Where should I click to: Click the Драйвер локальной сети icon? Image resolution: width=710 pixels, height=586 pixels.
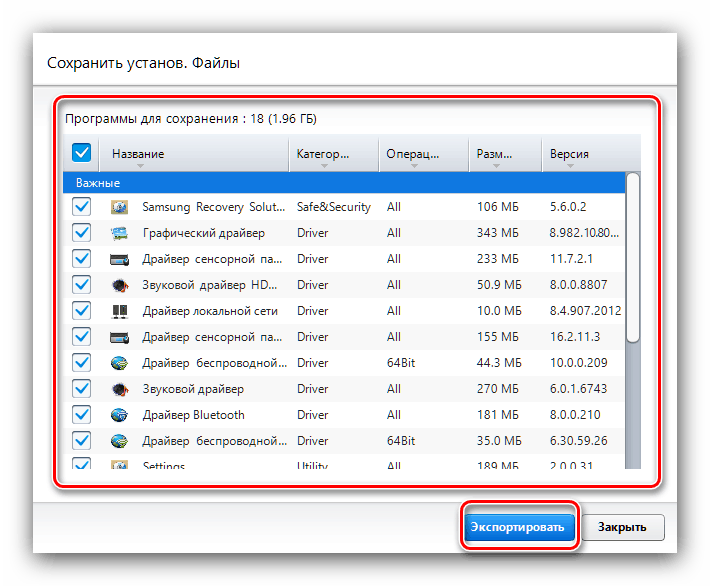(x=120, y=312)
